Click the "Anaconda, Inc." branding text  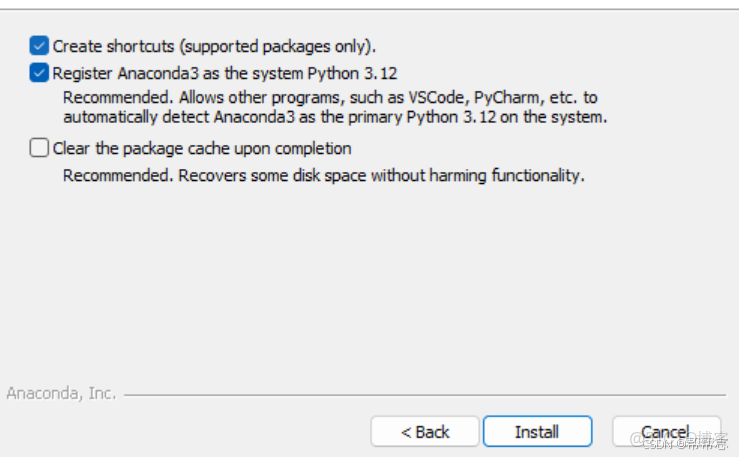click(x=61, y=393)
